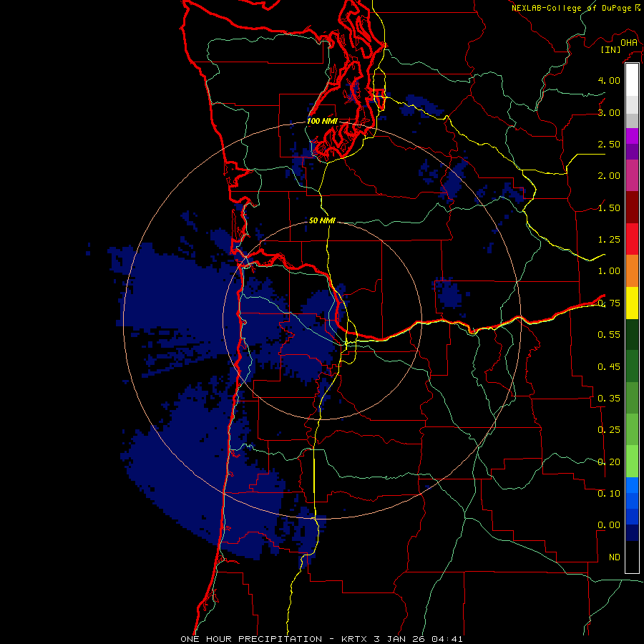Image resolution: width=644 pixels, height=644 pixels.
Task: Click the 0.55 legend value
Action: pyautogui.click(x=609, y=335)
